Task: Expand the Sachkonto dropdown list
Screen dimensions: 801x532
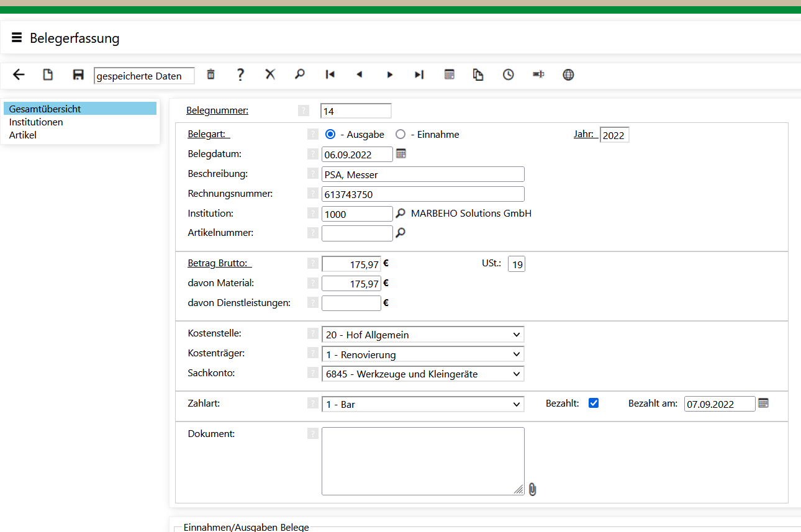Action: coord(423,374)
